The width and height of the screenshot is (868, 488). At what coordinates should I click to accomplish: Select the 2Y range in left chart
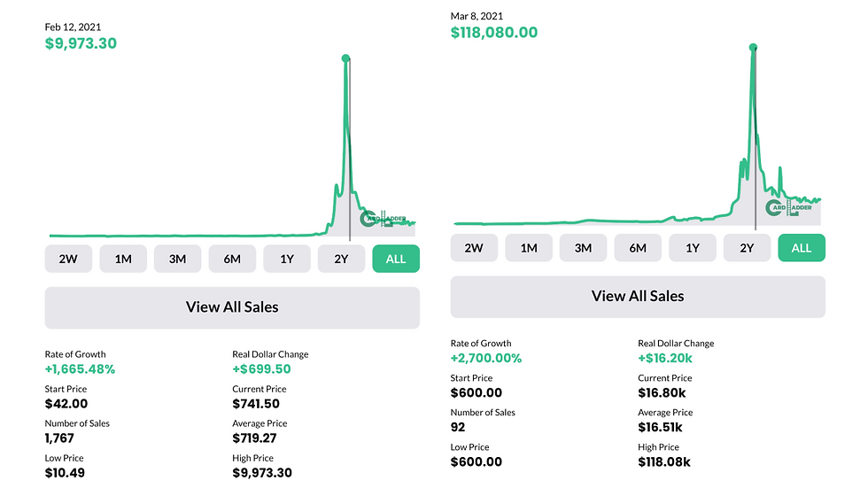point(341,259)
